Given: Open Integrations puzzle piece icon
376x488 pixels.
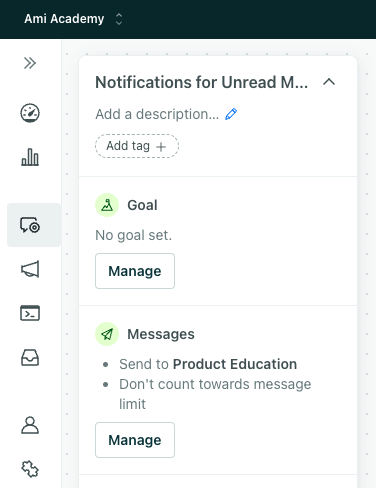Looking at the screenshot, I should [x=30, y=469].
